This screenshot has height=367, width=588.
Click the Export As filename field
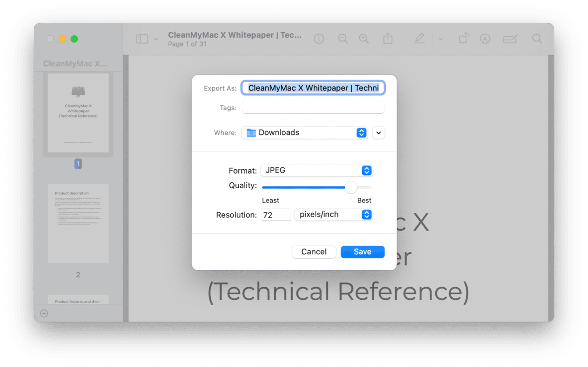(x=313, y=88)
